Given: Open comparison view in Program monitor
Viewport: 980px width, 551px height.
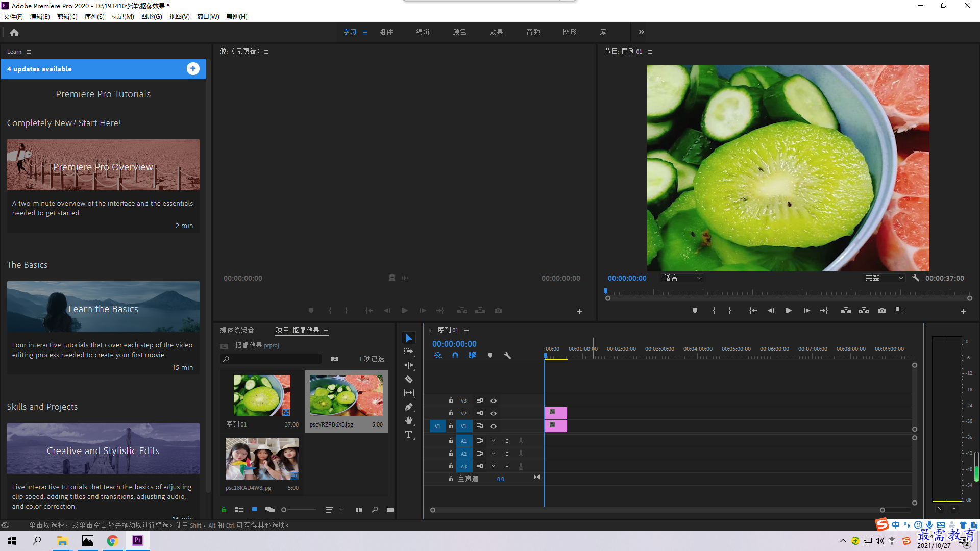Looking at the screenshot, I should 899,311.
